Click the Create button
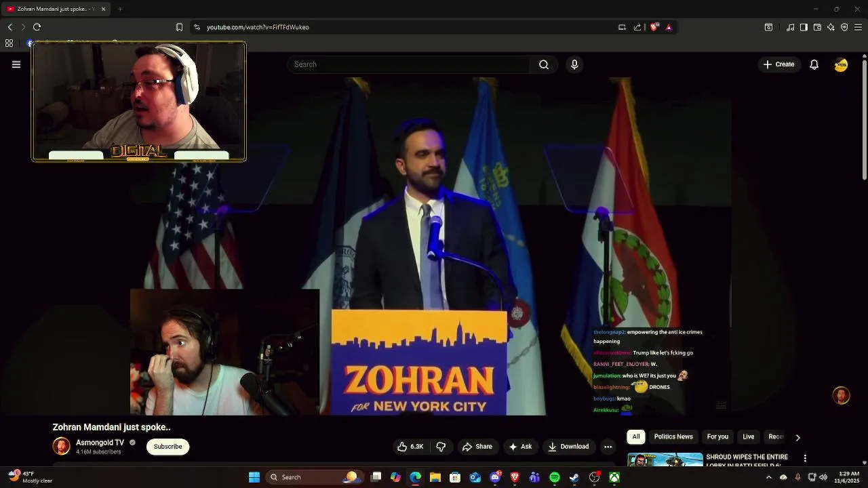Screen dimensions: 868x488 778,64
